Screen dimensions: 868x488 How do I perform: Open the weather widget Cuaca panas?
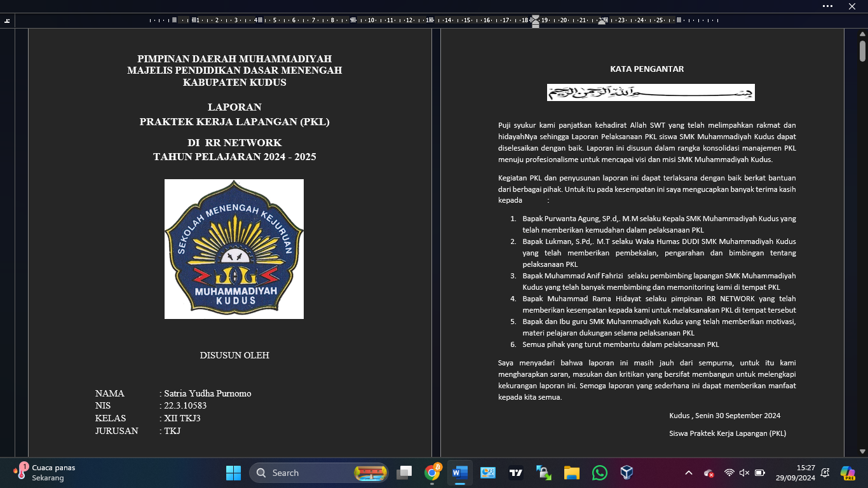click(44, 472)
